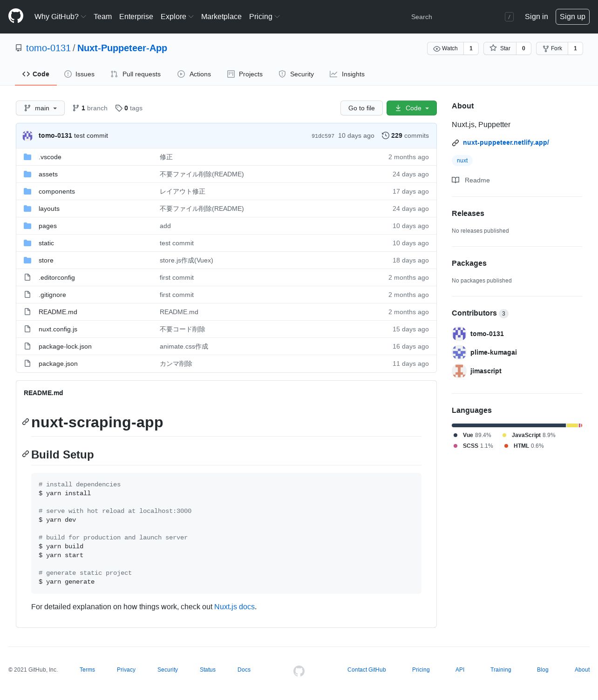
Task: Click anchor link icon beside nuxt-scraping-app heading
Action: pyautogui.click(x=26, y=422)
